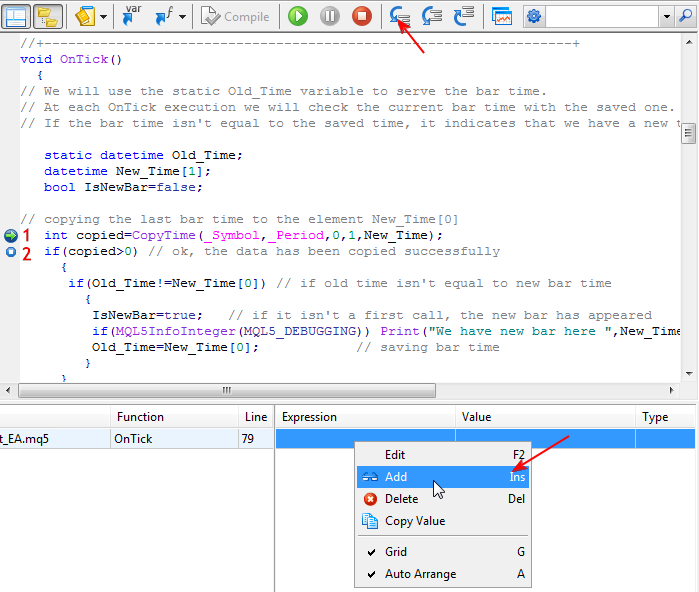
Task: Click the CopyTime function in code
Action: click(x=164, y=235)
